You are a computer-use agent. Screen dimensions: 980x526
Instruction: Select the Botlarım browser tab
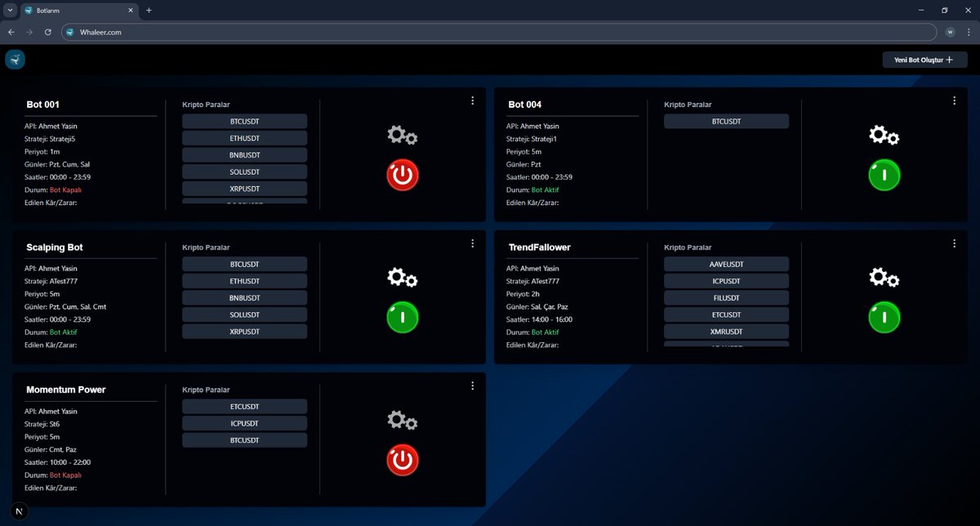[x=79, y=11]
